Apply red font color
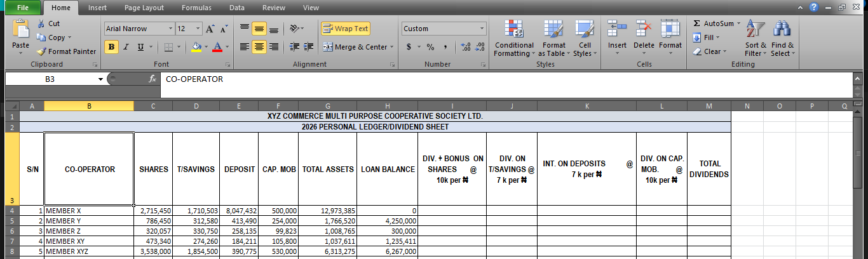 [x=217, y=47]
